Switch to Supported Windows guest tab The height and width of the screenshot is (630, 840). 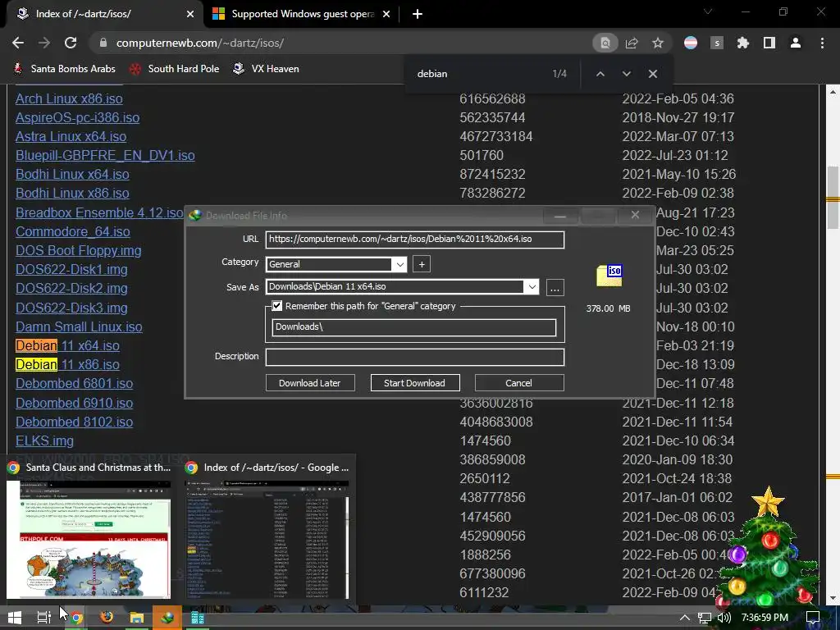(x=303, y=14)
